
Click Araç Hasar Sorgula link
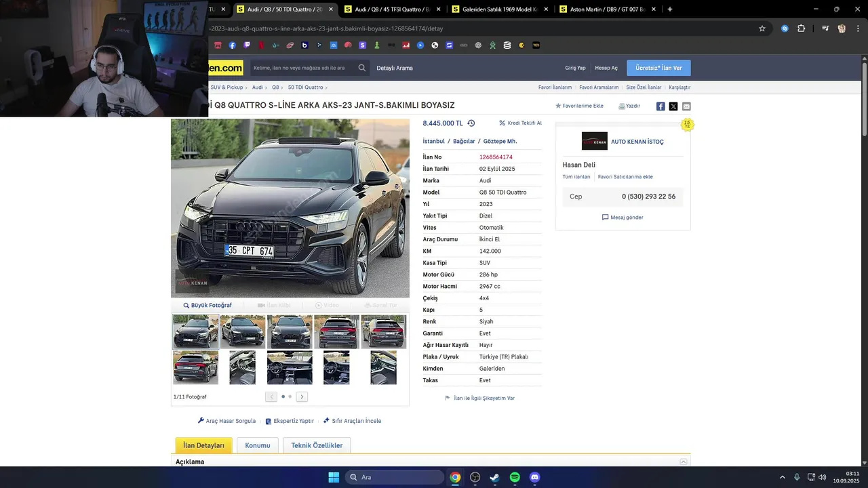(x=226, y=421)
